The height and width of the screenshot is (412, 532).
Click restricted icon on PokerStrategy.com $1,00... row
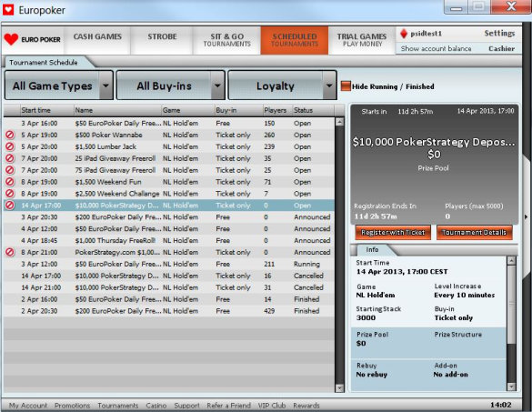(x=10, y=252)
